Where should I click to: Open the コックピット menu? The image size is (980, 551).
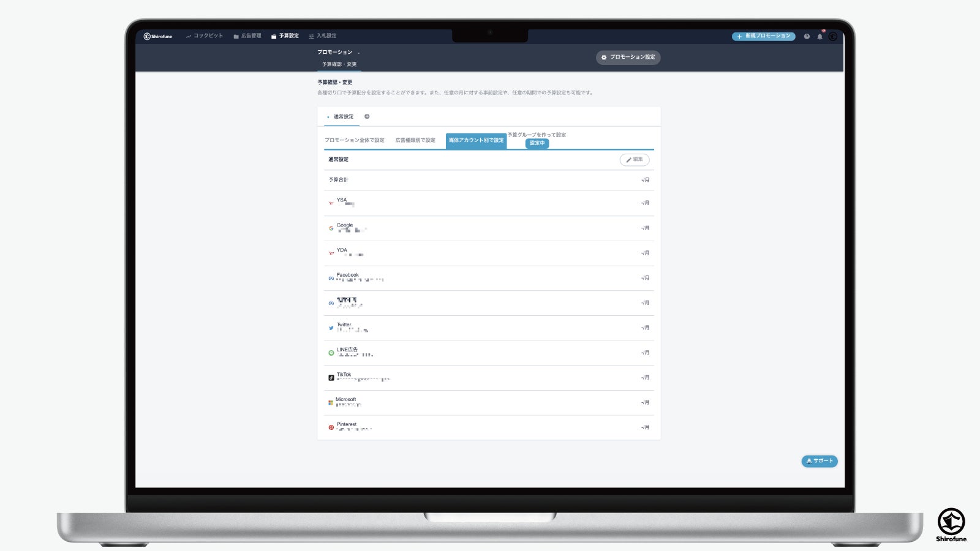coord(205,36)
